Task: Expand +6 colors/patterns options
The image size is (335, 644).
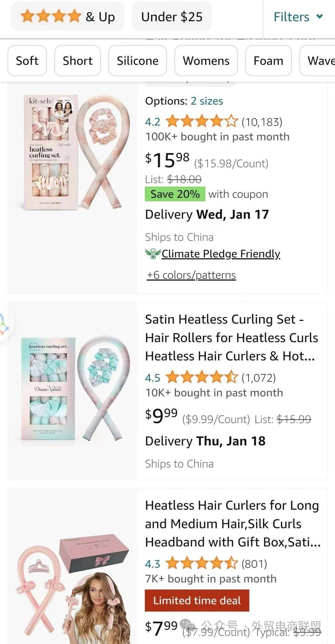Action: pos(191,275)
